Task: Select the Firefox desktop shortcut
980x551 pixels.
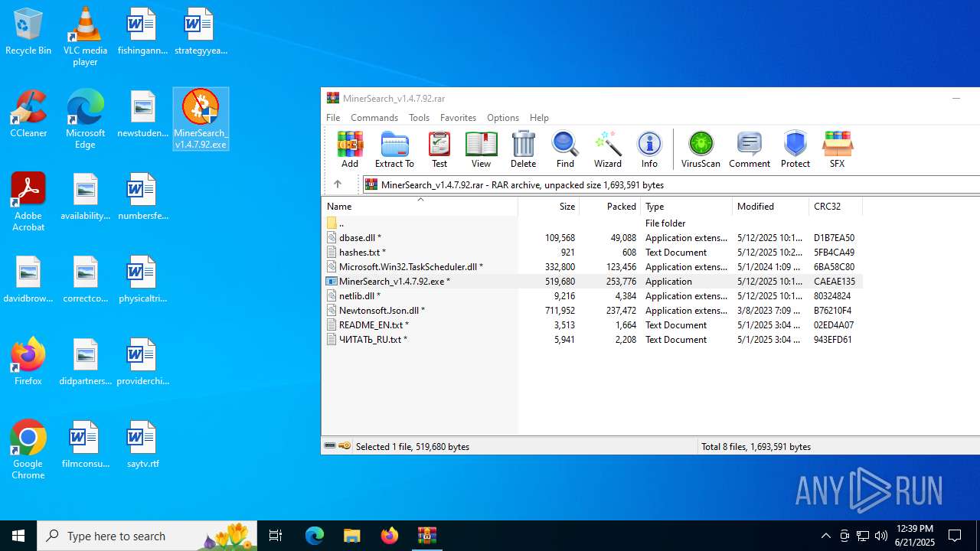Action: (28, 361)
